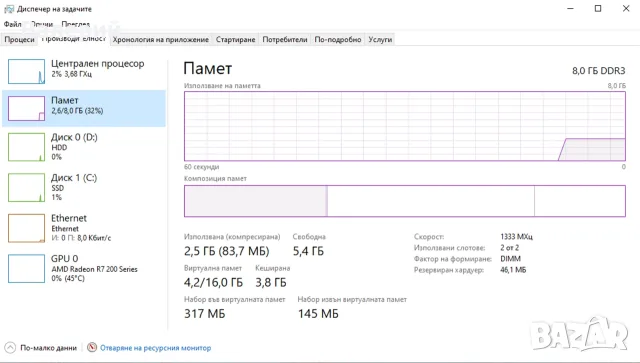Click the 2% 3,68 ГХц CPU text
The height and width of the screenshot is (363, 640).
(x=71, y=74)
